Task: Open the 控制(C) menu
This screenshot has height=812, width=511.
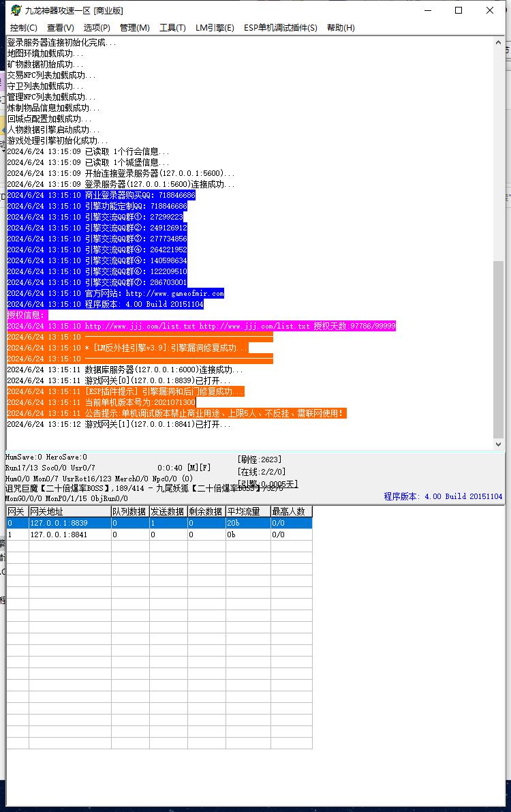Action: point(23,28)
